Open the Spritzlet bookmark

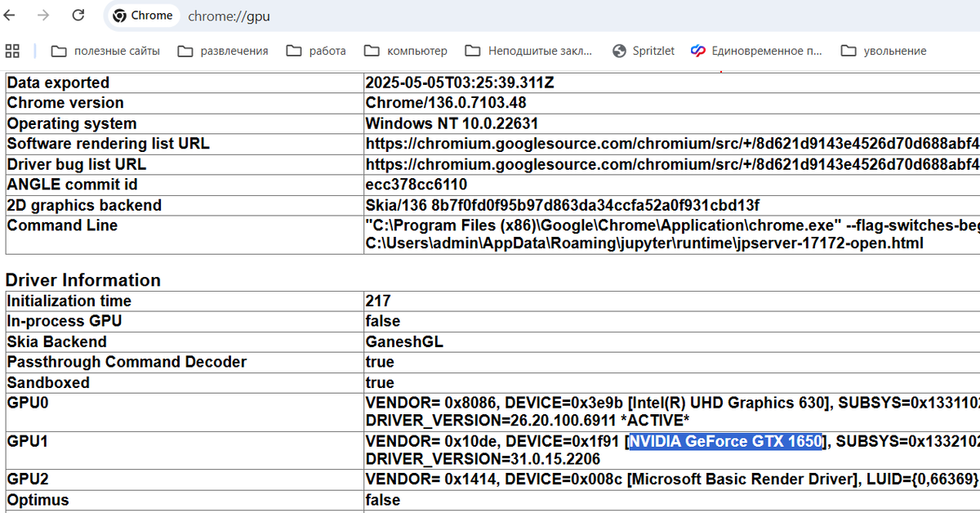click(644, 51)
